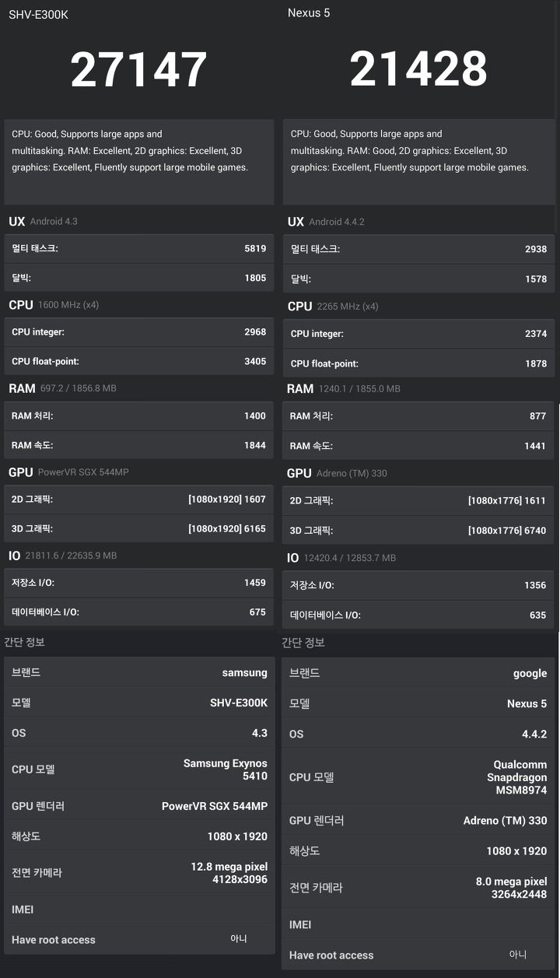Open CPU 모델 row showing Samsung Exynos 5410
560x978 pixels.
[139, 769]
